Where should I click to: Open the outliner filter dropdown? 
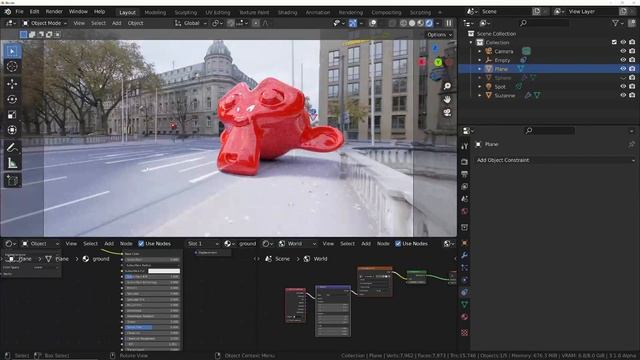click(617, 23)
